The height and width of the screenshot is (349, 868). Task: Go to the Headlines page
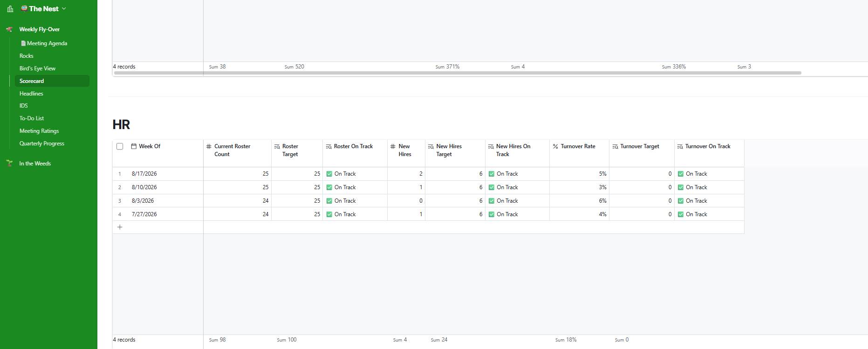point(31,94)
